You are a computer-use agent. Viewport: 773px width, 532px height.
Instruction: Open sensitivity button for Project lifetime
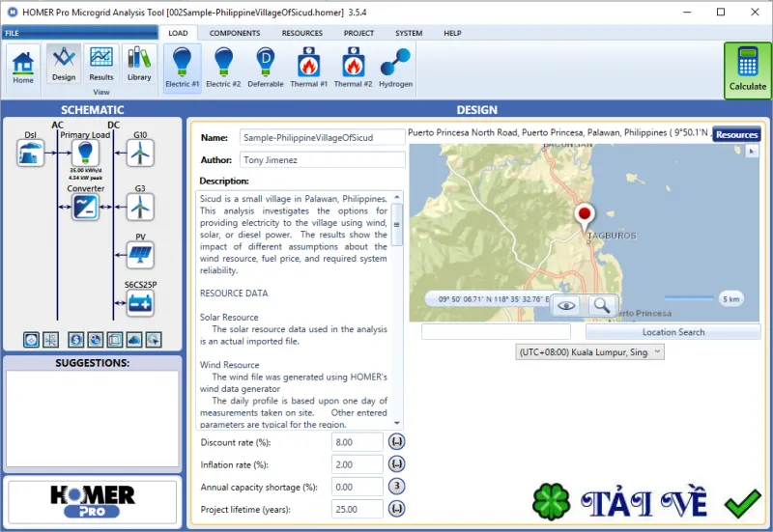pyautogui.click(x=396, y=509)
